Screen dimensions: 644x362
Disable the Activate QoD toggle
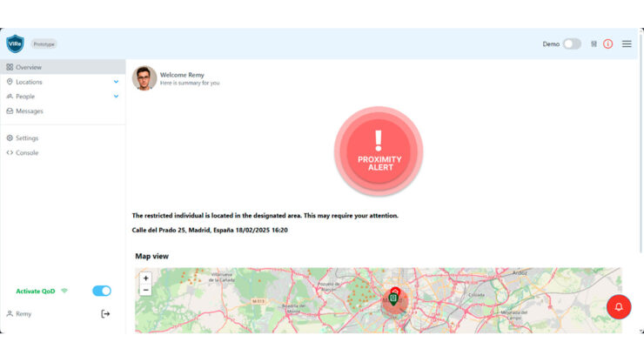click(x=102, y=291)
